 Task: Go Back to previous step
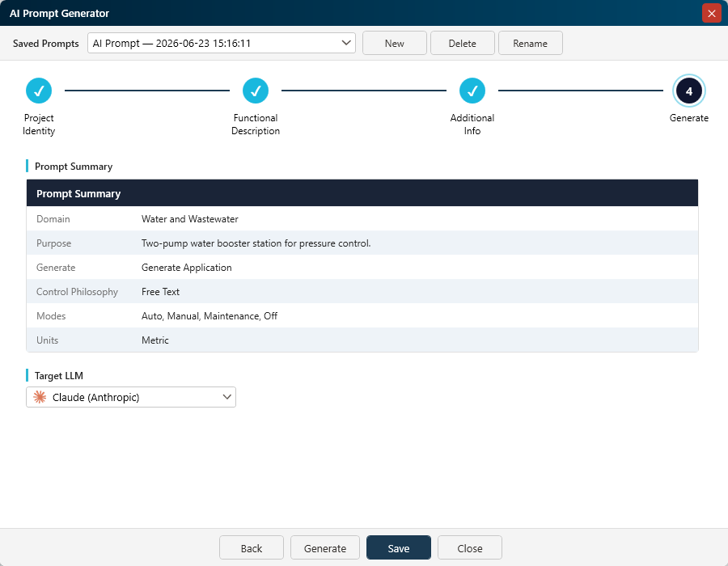[x=252, y=548]
